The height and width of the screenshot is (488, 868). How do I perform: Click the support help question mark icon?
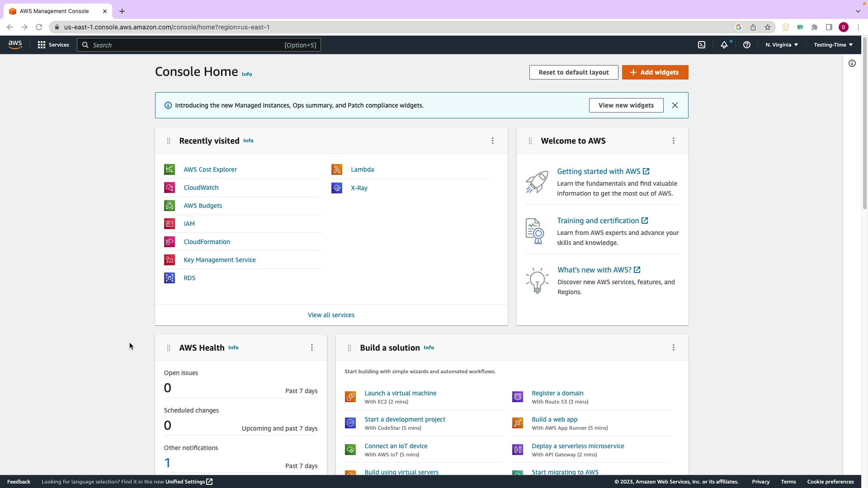point(747,45)
